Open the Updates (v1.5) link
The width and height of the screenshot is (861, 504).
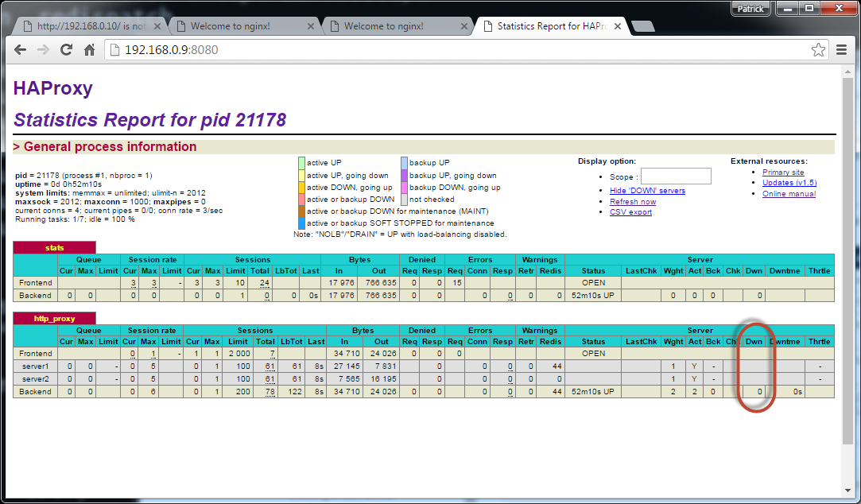tap(789, 182)
